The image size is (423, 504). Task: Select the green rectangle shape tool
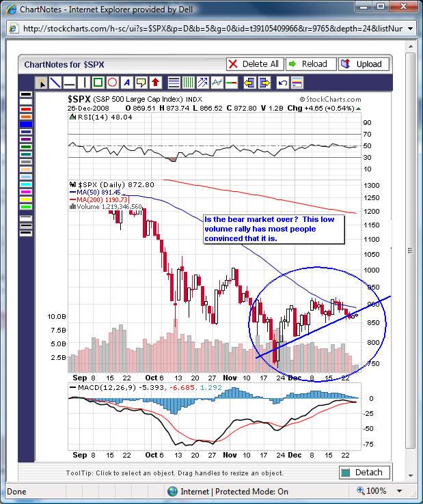coord(98,83)
